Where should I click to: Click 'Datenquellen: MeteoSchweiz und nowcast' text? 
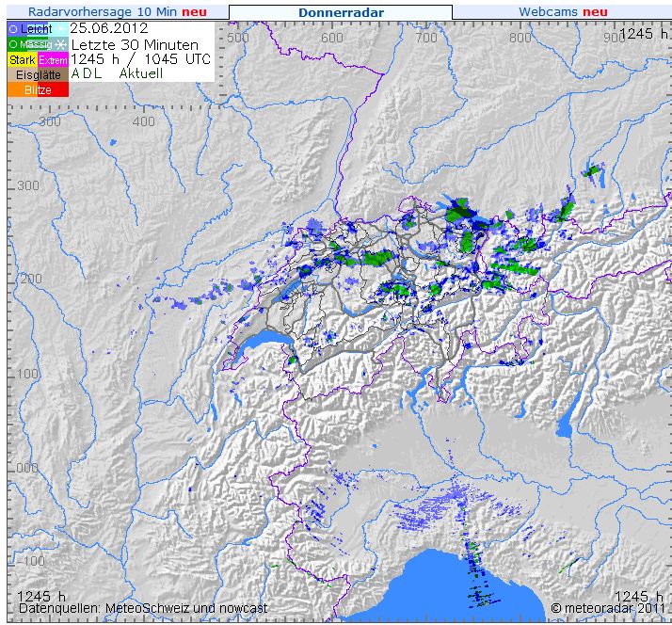click(143, 608)
